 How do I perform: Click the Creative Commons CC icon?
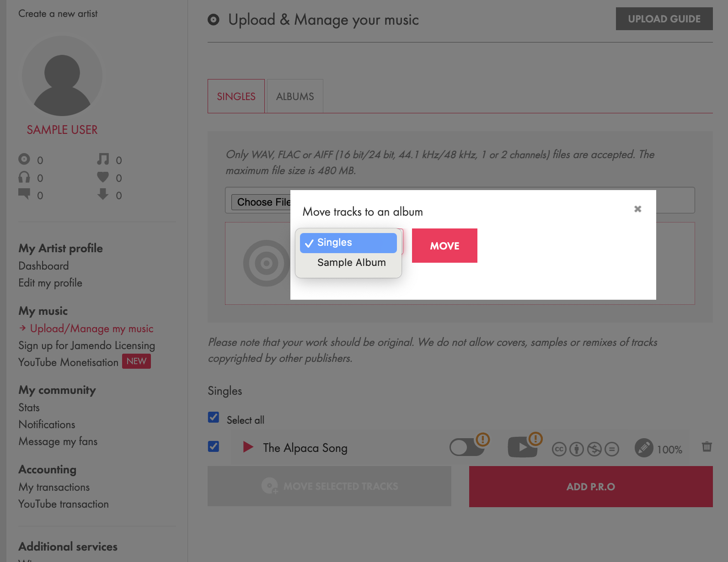tap(559, 450)
